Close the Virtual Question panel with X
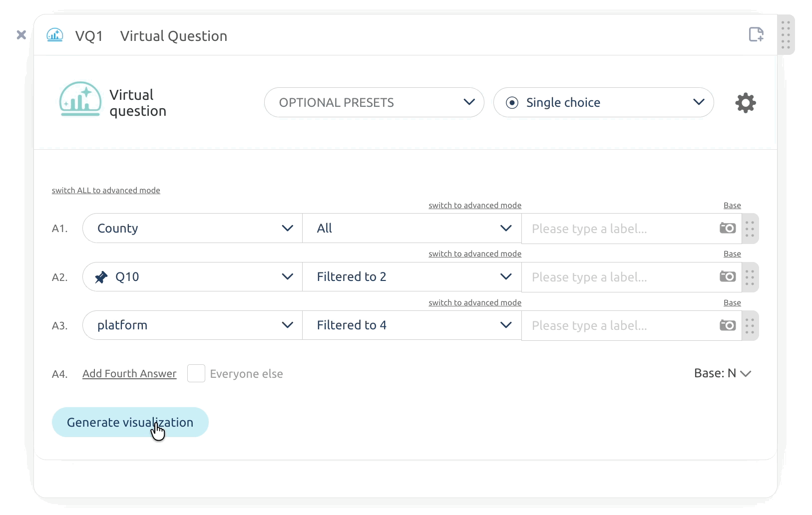 [x=21, y=35]
